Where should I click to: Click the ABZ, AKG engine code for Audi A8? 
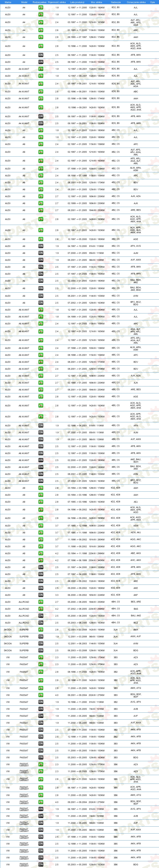click(135, 553)
